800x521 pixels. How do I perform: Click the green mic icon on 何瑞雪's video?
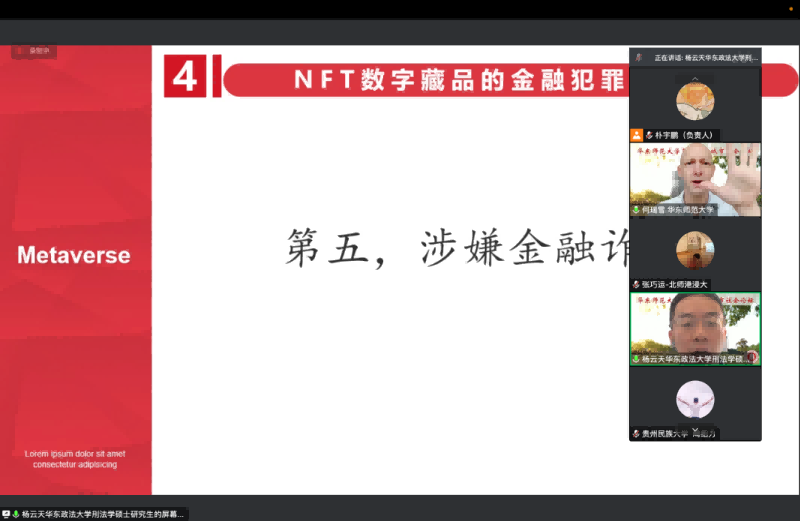click(636, 210)
